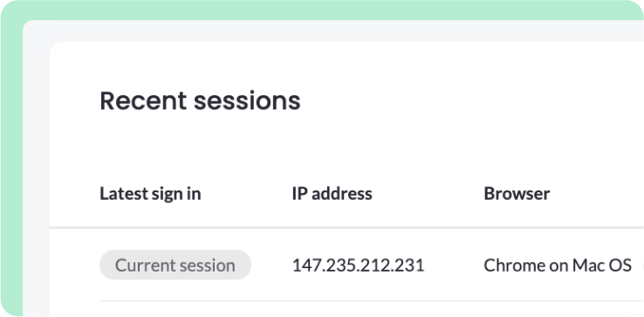Click the IP value 147.235.212.231
This screenshot has width=644, height=317.
point(358,265)
